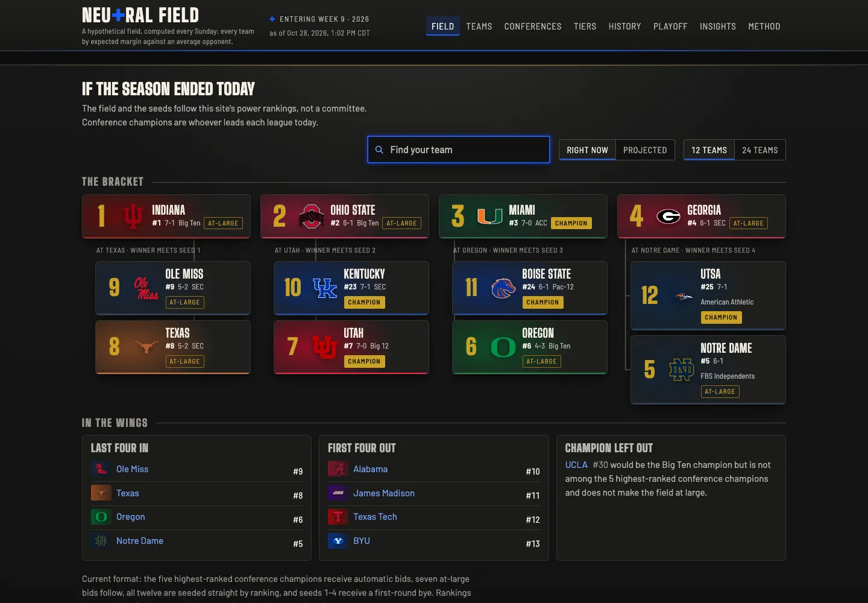Open the Teams tab
868x603 pixels.
(479, 27)
